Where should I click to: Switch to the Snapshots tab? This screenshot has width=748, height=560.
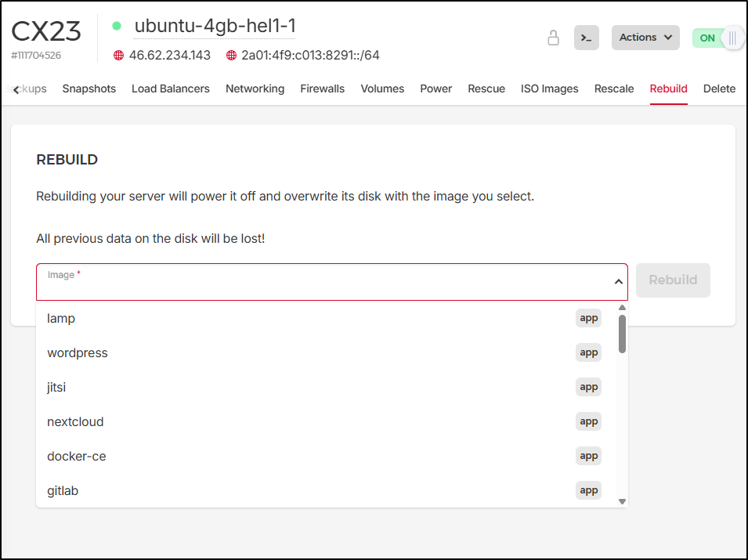pos(89,89)
